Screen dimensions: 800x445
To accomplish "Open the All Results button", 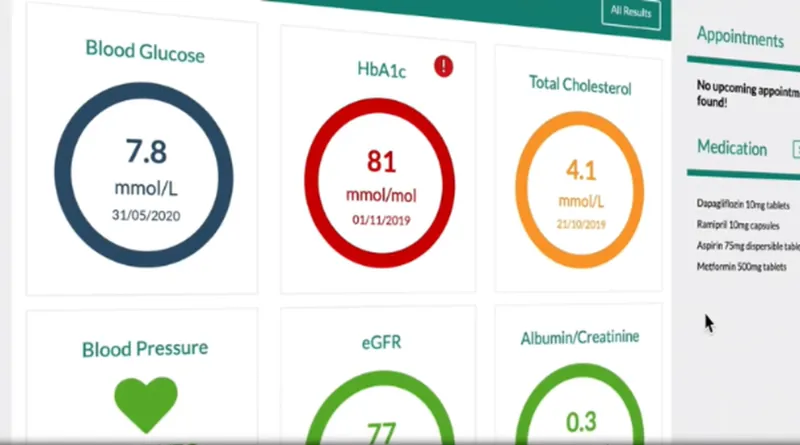I will click(x=631, y=13).
